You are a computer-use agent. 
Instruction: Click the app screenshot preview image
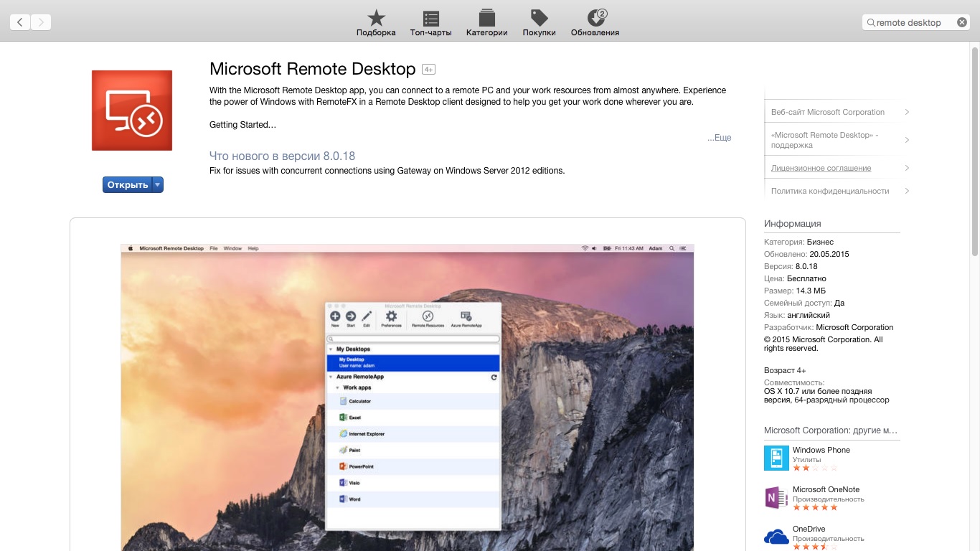tap(407, 397)
